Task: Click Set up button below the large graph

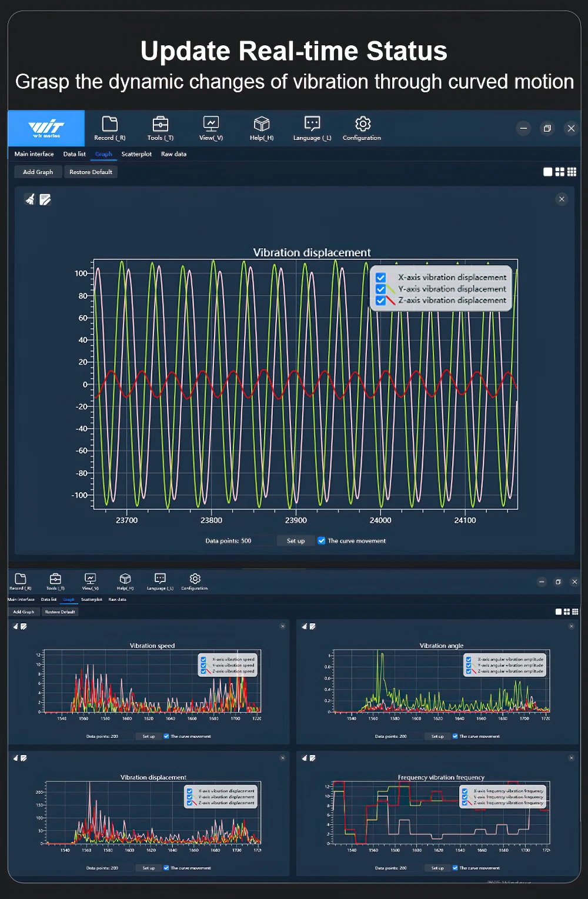Action: click(296, 541)
